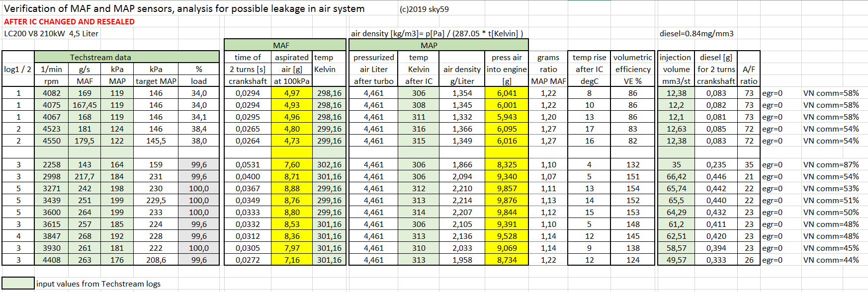Viewport: 868px width, 292px height.
Task: Select the 'VN comm=87%' cell
Action: pyautogui.click(x=831, y=164)
